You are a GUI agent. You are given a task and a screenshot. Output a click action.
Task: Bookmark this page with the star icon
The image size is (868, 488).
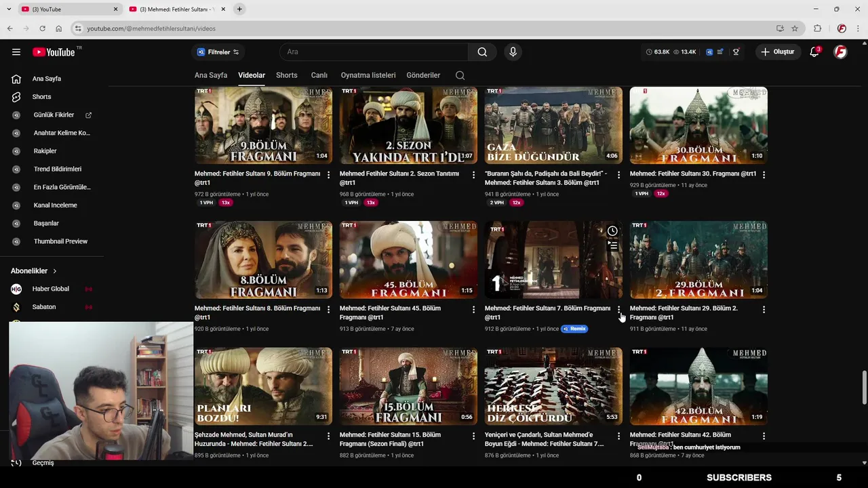pyautogui.click(x=795, y=28)
